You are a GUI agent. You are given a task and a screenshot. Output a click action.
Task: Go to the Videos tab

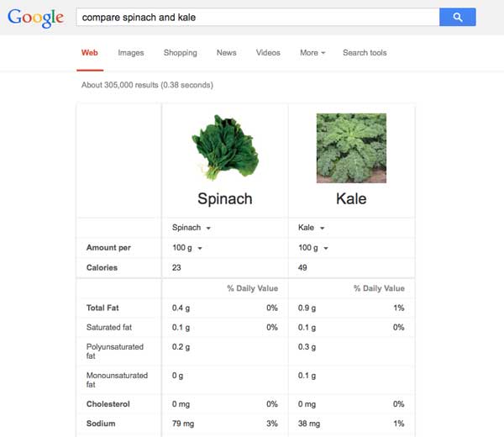[x=268, y=53]
